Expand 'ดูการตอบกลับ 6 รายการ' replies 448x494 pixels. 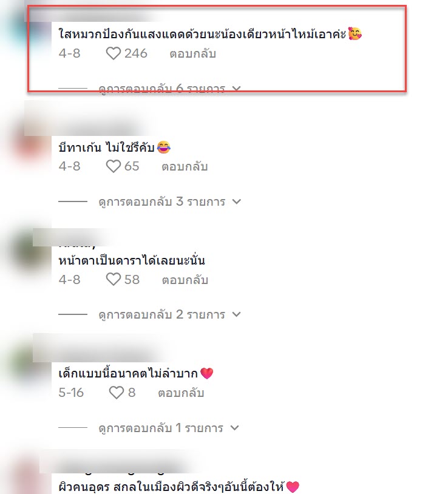click(x=161, y=89)
